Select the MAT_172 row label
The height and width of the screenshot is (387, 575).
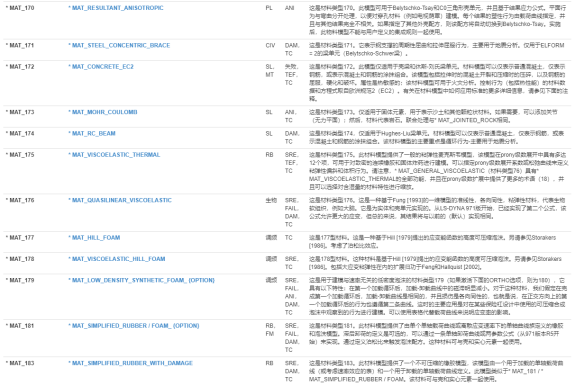[x=20, y=66]
